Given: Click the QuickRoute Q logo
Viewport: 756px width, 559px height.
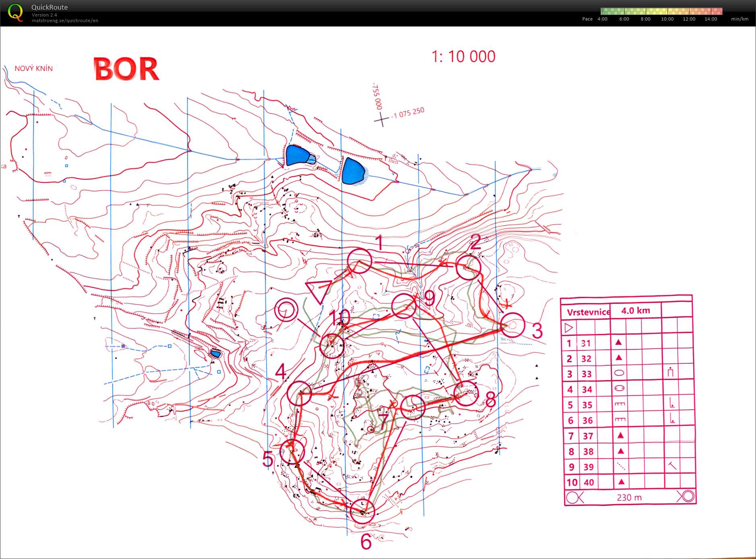Looking at the screenshot, I should (15, 12).
